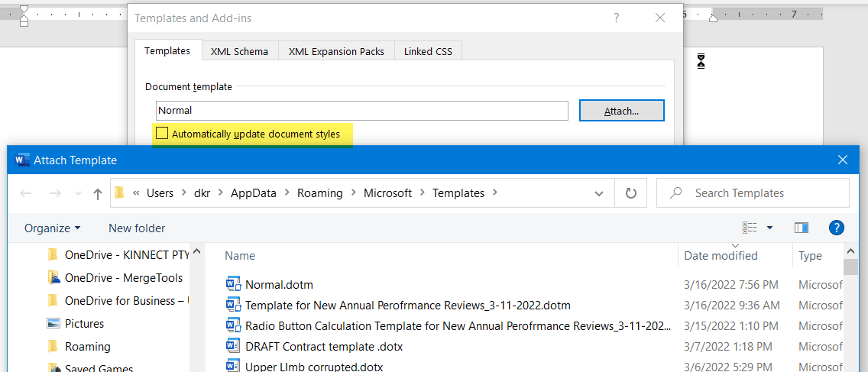Create a New folder
Viewport: 868px width, 372px height.
137,228
